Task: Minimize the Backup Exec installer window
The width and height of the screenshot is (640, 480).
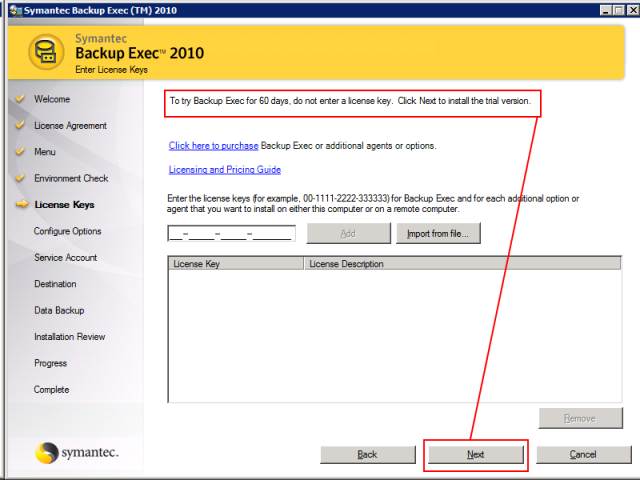Action: pyautogui.click(x=606, y=11)
